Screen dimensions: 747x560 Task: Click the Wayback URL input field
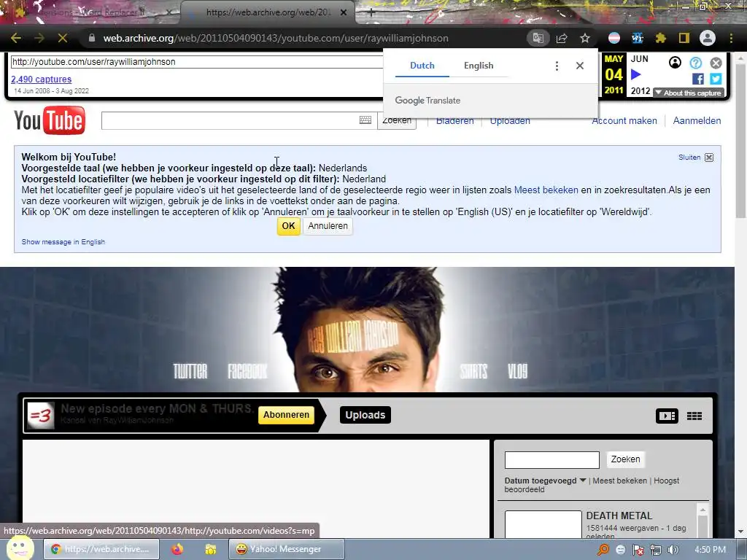click(197, 62)
